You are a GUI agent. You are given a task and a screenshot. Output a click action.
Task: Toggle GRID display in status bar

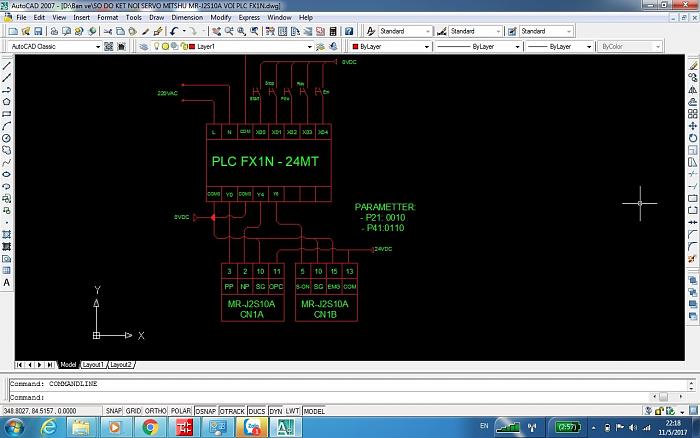pos(133,411)
